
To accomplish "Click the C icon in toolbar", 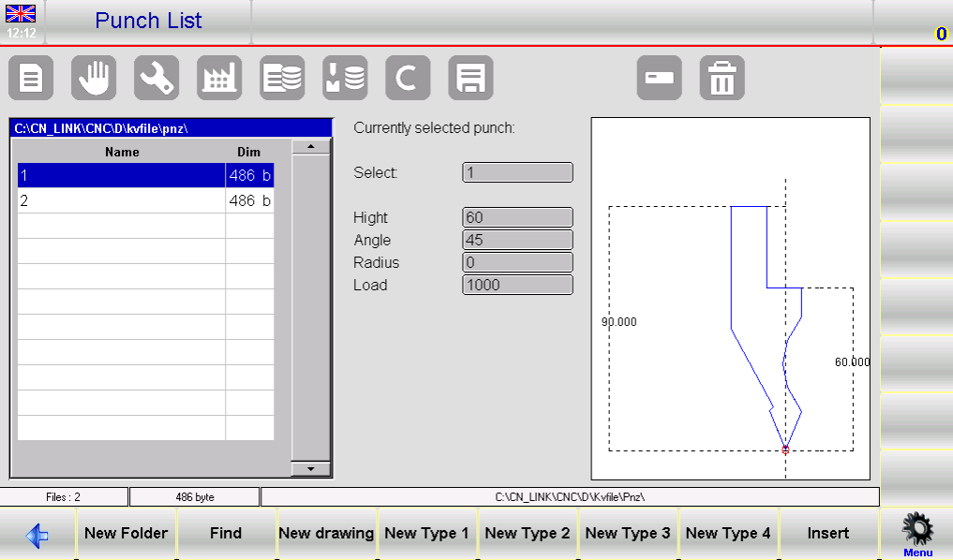I will [408, 78].
